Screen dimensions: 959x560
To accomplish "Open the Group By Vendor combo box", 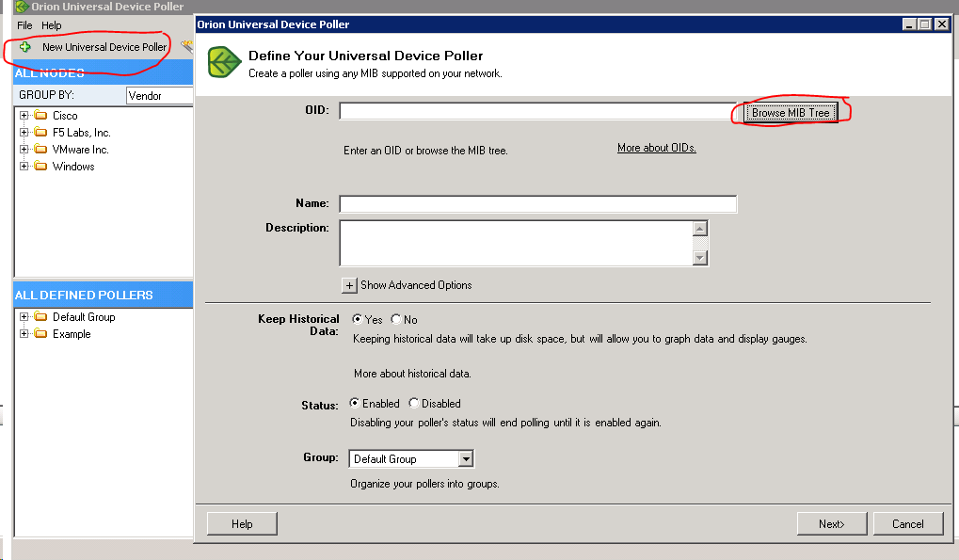I will [160, 95].
